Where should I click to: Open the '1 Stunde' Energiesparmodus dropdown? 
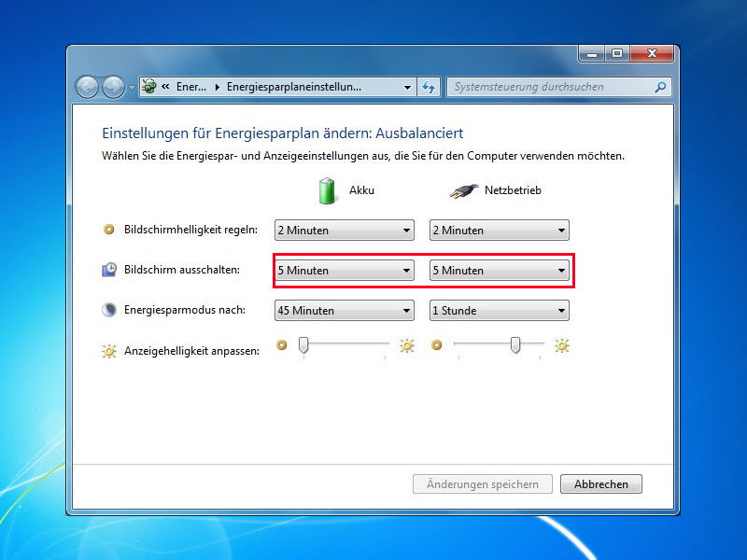click(500, 310)
